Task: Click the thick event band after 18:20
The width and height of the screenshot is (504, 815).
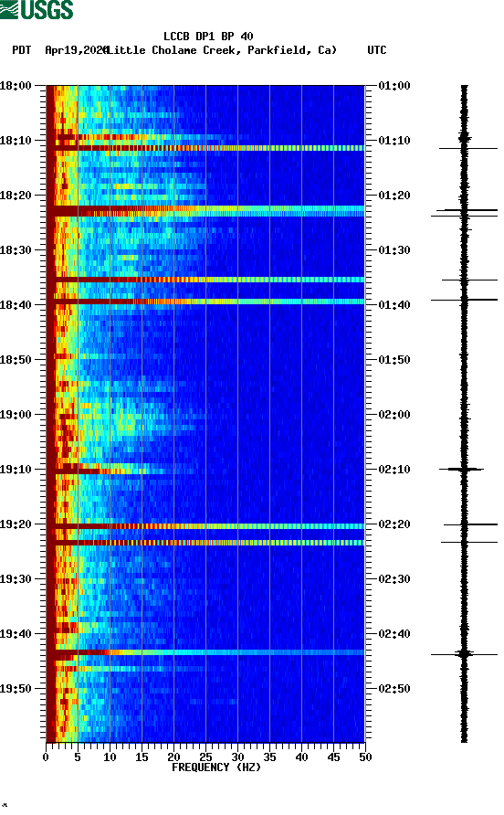Action: (205, 211)
